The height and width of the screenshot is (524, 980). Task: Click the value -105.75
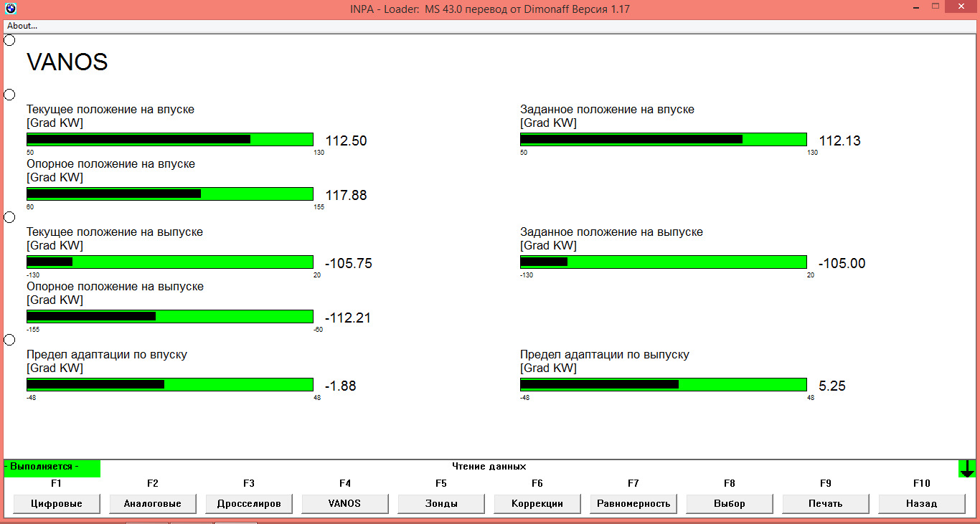pyautogui.click(x=349, y=264)
